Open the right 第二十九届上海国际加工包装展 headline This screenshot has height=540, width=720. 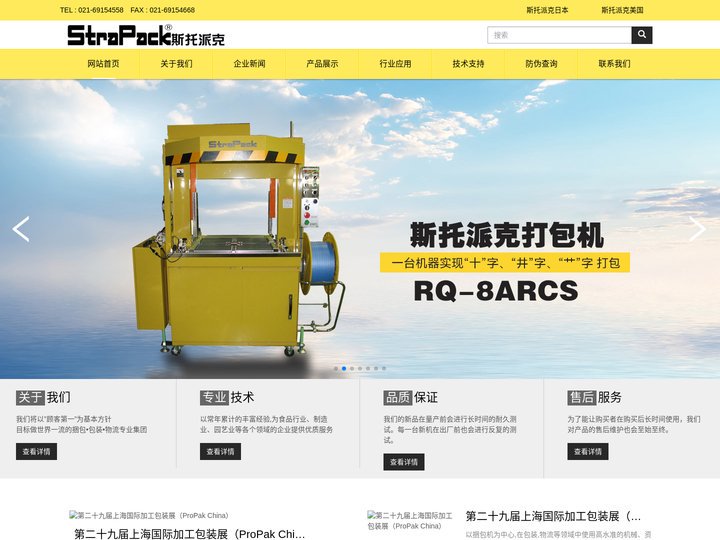[x=553, y=516]
